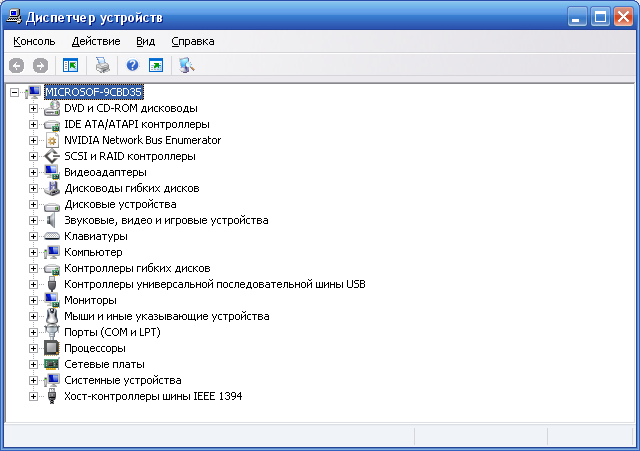640x451 pixels.
Task: Click the Print toolbar icon
Action: (x=102, y=65)
